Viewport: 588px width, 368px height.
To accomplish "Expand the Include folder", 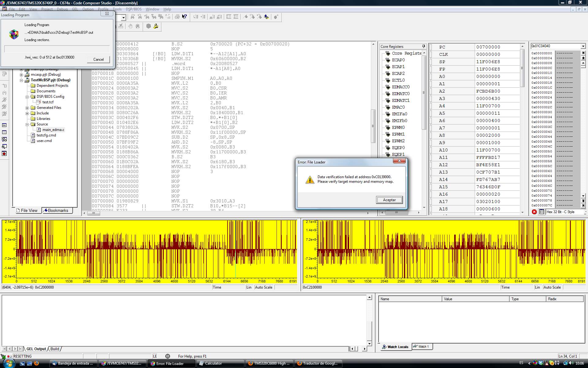I will click(x=27, y=113).
